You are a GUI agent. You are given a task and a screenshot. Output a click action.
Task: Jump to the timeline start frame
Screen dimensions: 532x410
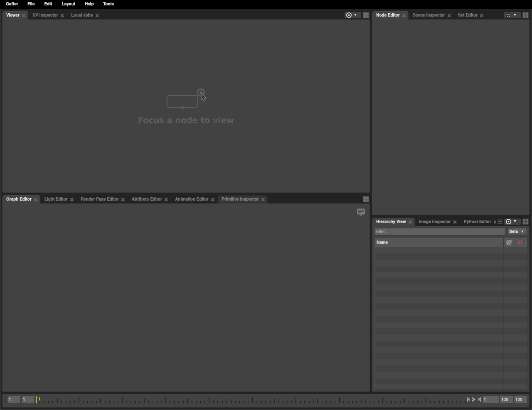click(468, 400)
